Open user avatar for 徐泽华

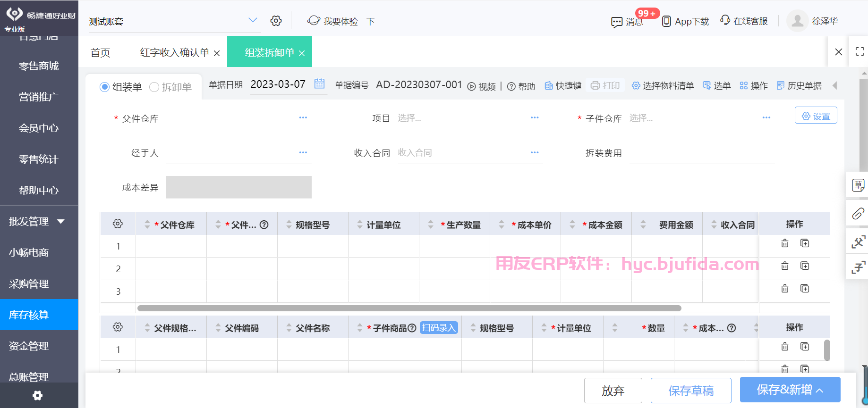click(798, 21)
